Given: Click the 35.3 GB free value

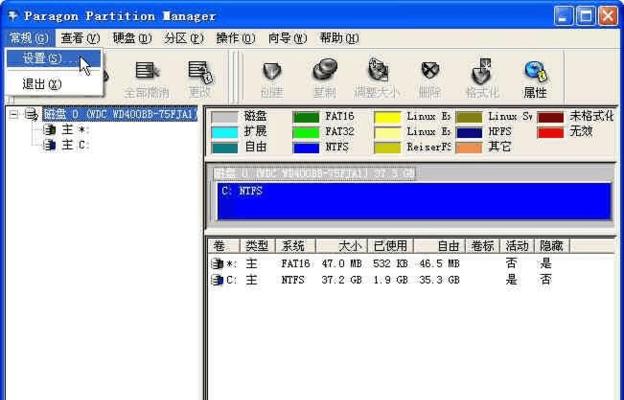Looking at the screenshot, I should (x=439, y=280).
